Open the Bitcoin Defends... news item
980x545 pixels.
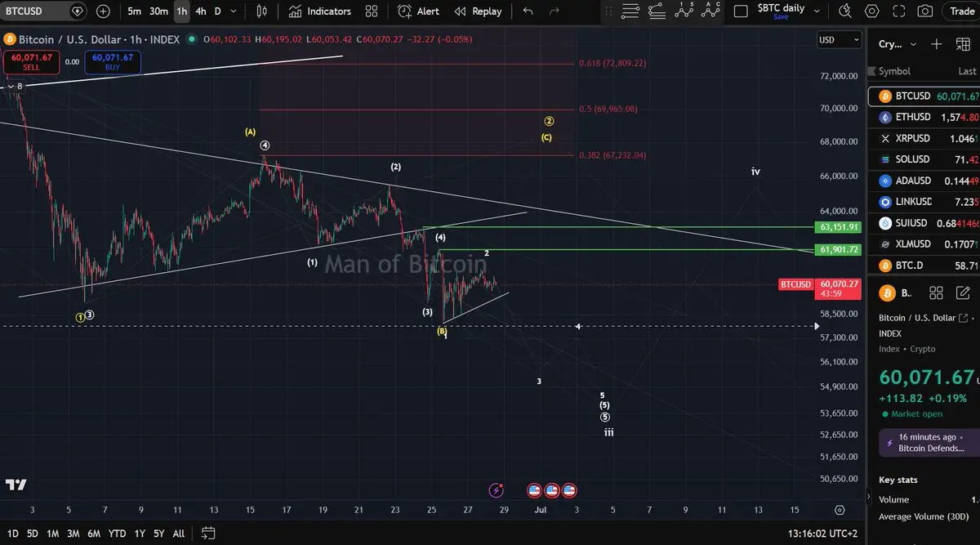point(929,443)
